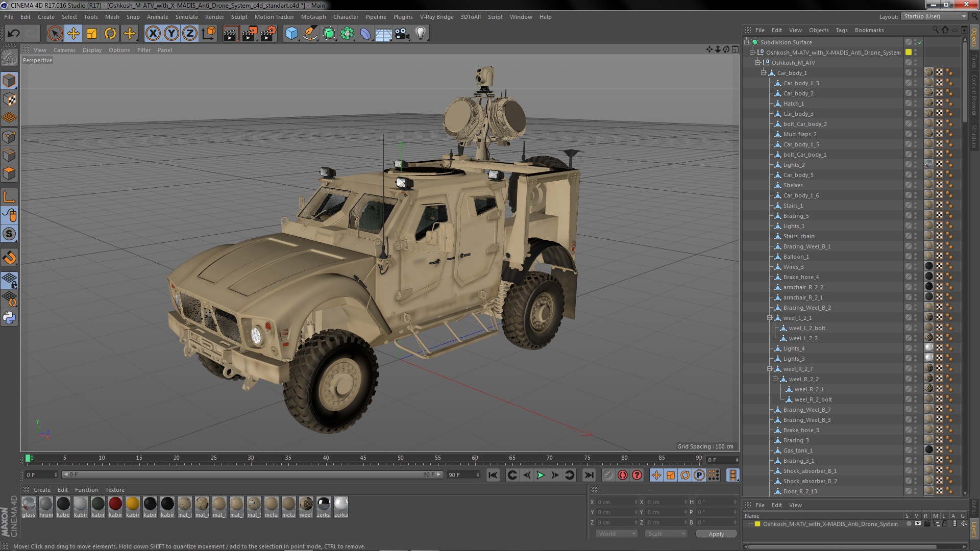Open the Simulate menu
The height and width of the screenshot is (551, 980).
pos(187,17)
